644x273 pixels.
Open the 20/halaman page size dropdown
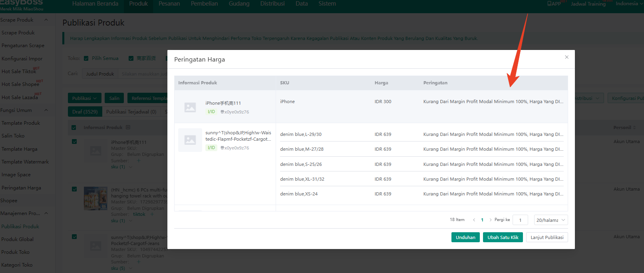[551, 220]
